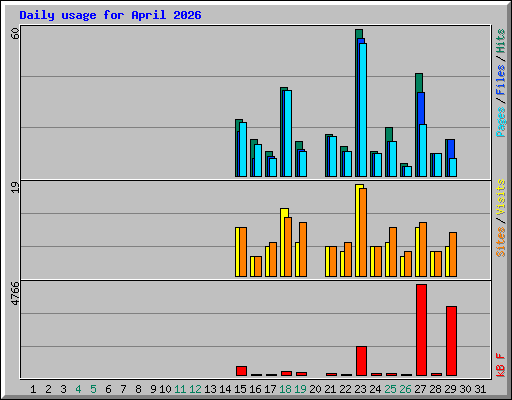Click day label '21' on the axis
This screenshot has width=512, height=400.
330,389
